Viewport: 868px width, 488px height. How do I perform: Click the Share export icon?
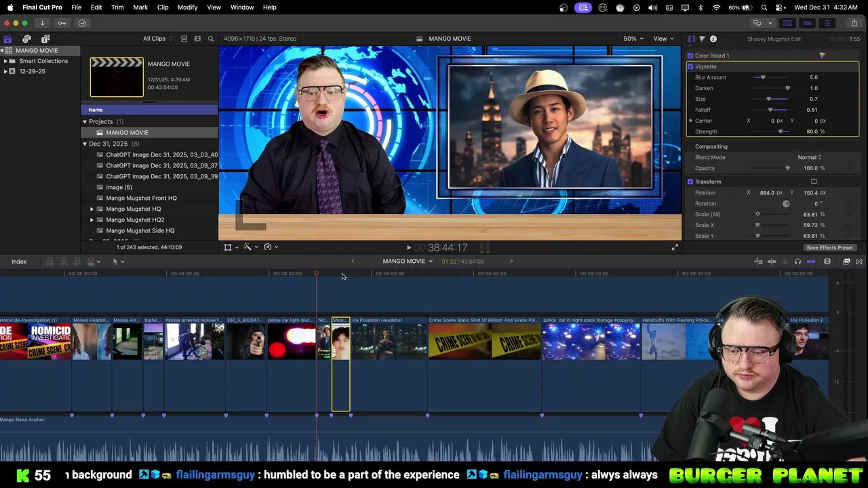[x=854, y=23]
